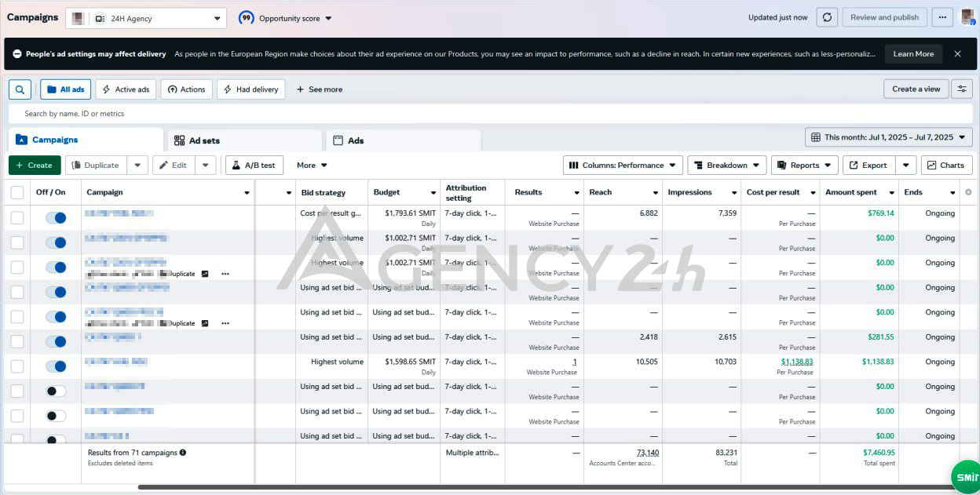This screenshot has width=980, height=495.
Task: Open the This month date range picker
Action: (889, 137)
